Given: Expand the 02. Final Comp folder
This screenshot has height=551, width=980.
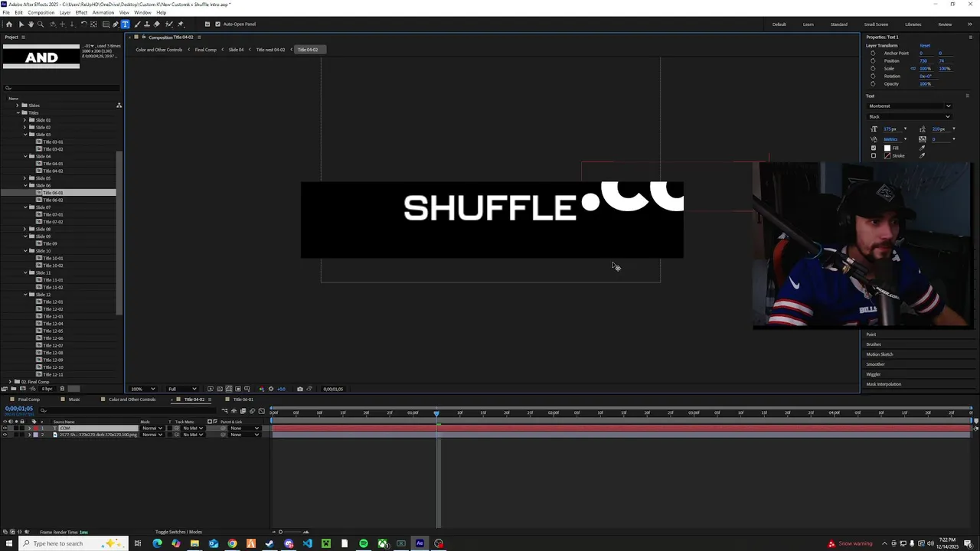Looking at the screenshot, I should [9, 381].
